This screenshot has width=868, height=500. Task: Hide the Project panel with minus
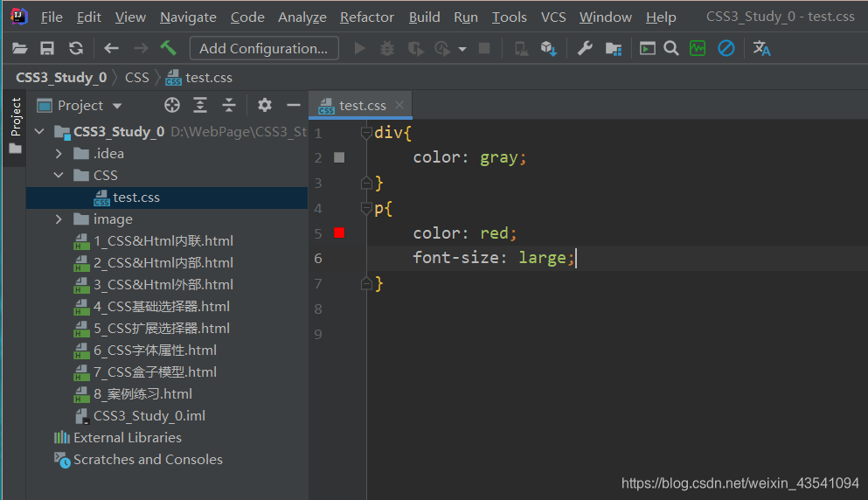(294, 105)
